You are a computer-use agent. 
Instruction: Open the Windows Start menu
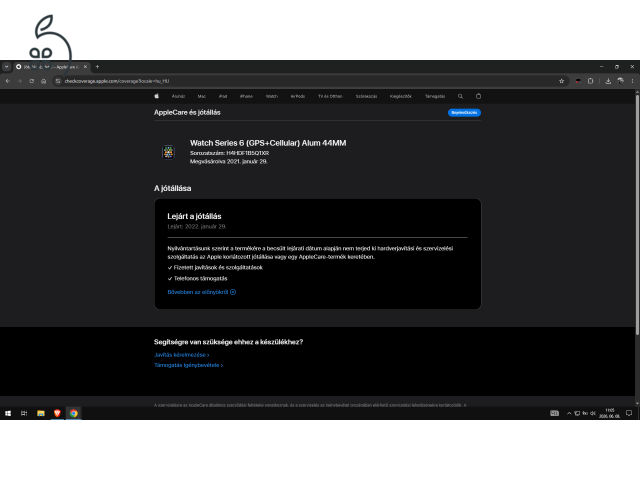point(8,413)
